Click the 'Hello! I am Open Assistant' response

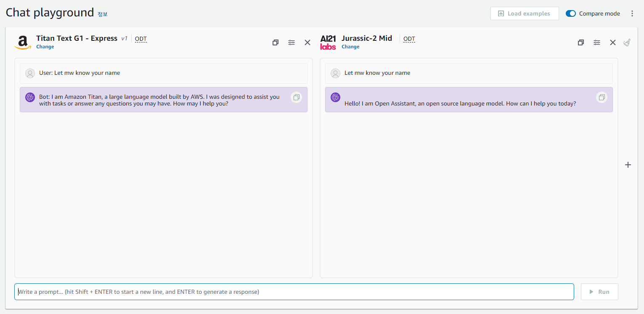pyautogui.click(x=460, y=103)
